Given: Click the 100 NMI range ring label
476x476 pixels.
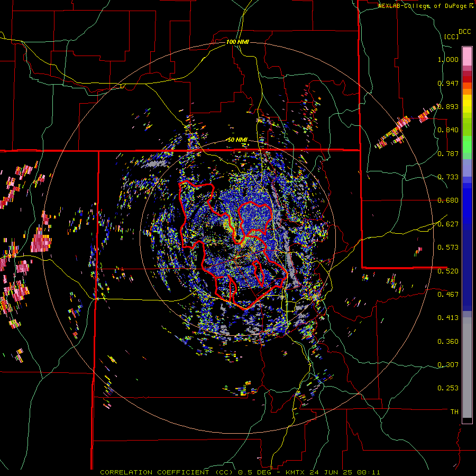Looking at the screenshot, I should [x=237, y=42].
